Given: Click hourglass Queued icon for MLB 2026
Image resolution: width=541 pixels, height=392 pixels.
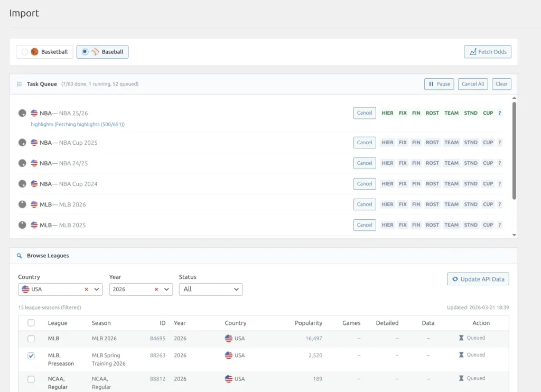Looking at the screenshot, I should [x=461, y=338].
